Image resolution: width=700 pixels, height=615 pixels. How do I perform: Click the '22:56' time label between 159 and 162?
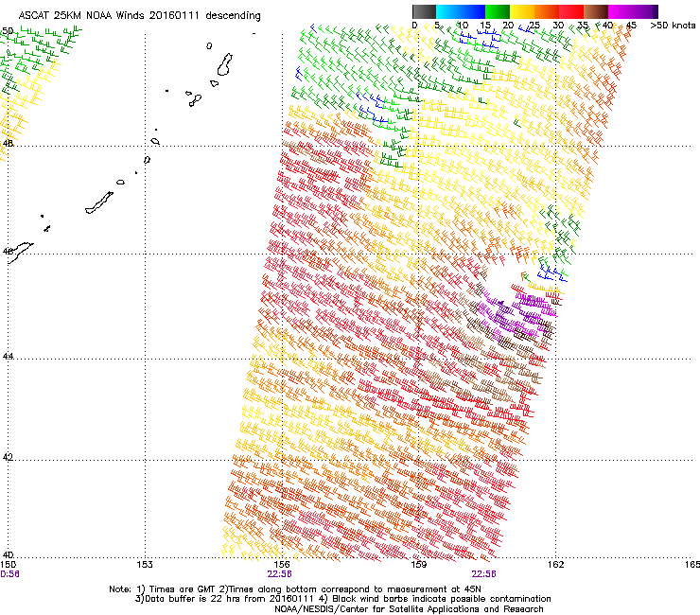click(484, 574)
